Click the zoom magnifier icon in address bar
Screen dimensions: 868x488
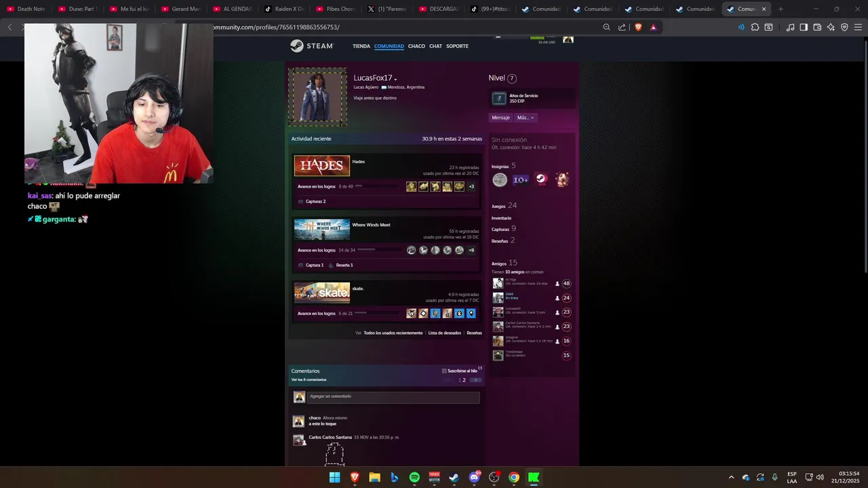[x=607, y=27]
